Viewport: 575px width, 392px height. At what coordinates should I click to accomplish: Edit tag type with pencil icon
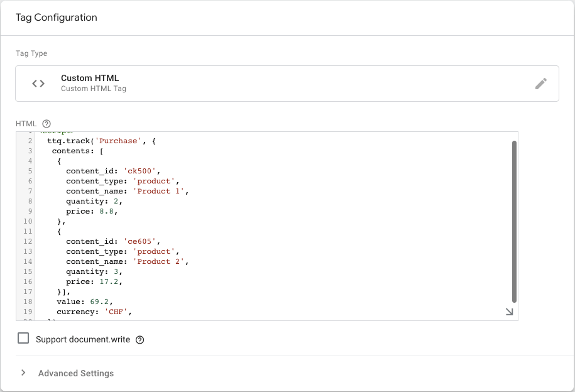(541, 84)
